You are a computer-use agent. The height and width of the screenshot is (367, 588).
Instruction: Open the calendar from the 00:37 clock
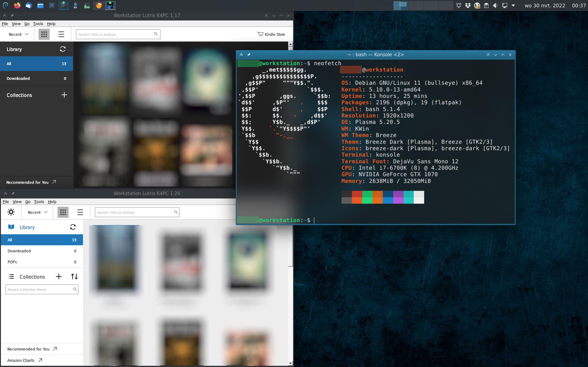(x=579, y=5)
